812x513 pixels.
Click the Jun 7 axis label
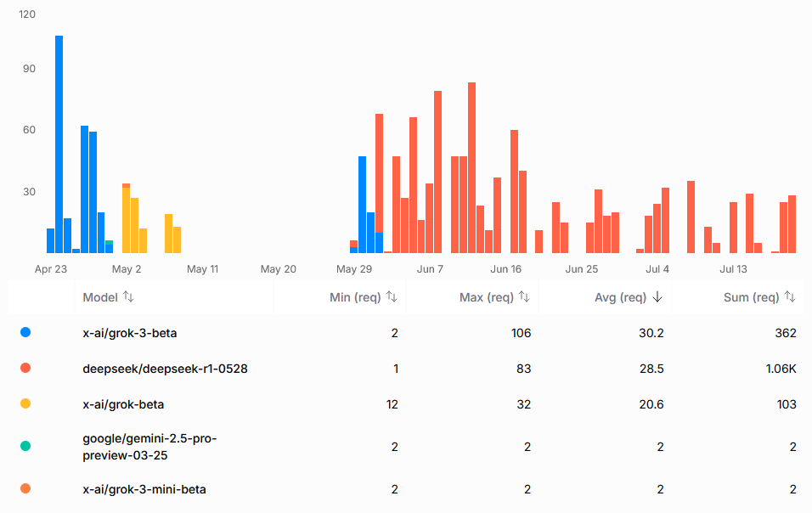[430, 269]
